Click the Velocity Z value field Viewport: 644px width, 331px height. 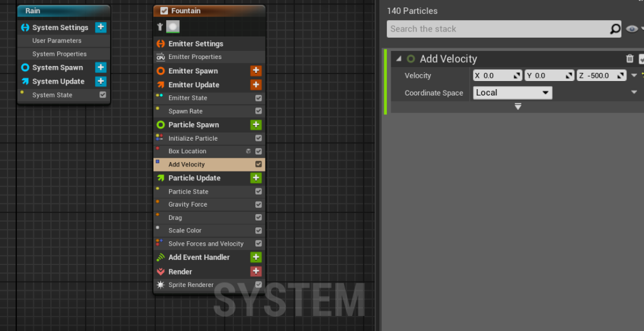tap(597, 75)
